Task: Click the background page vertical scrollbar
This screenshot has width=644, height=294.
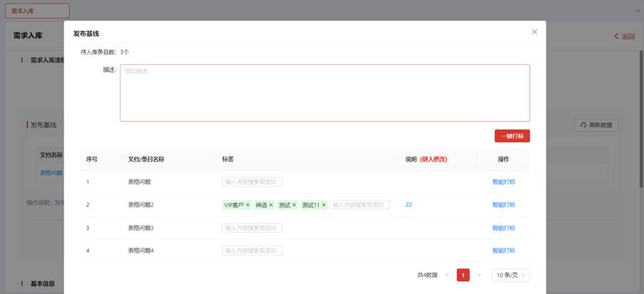Action: click(x=641, y=119)
